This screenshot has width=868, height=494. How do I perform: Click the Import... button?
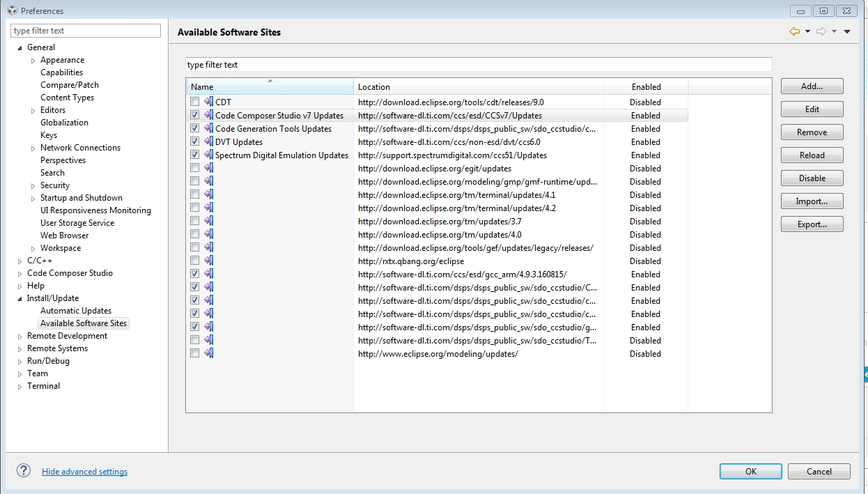[812, 201]
